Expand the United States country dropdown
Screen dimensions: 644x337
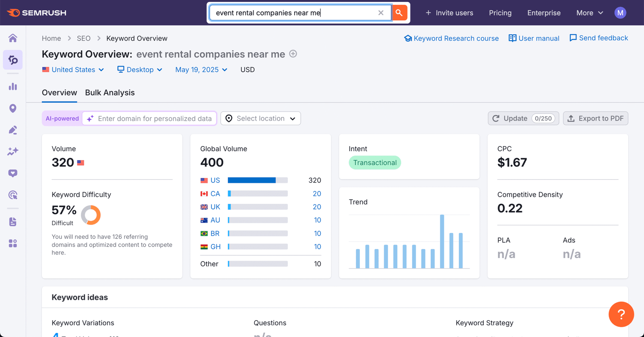[73, 70]
